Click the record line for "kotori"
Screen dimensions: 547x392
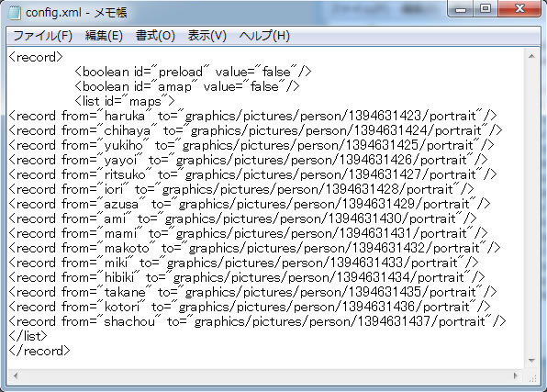click(x=250, y=307)
